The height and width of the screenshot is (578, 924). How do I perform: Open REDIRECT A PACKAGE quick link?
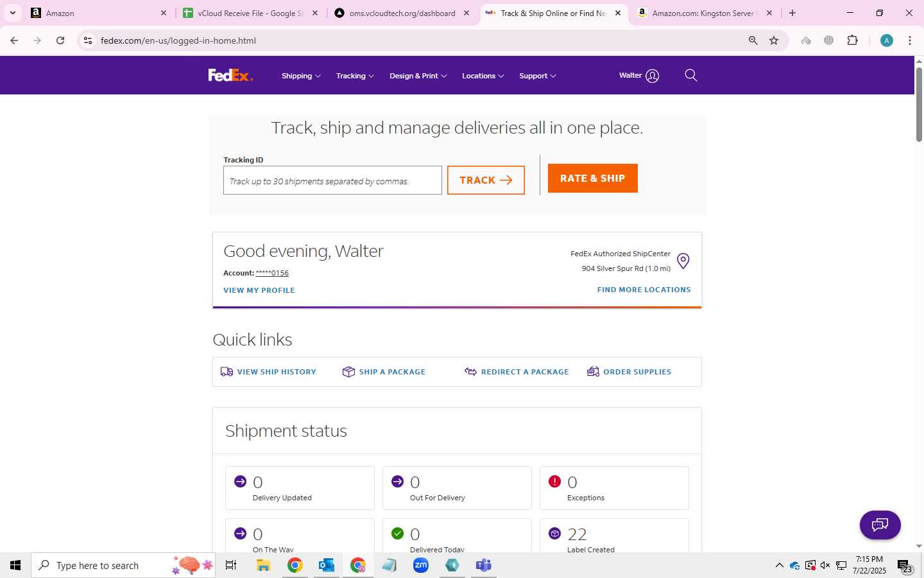coord(517,372)
